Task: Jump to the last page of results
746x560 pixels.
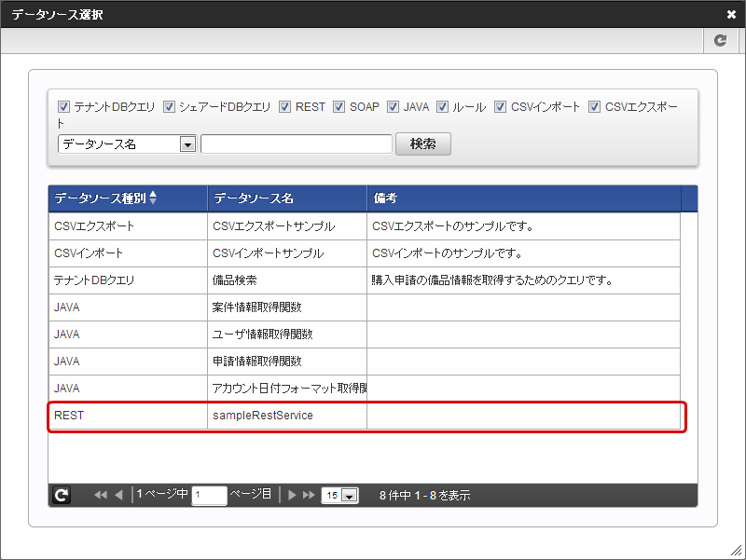Action: tap(309, 496)
